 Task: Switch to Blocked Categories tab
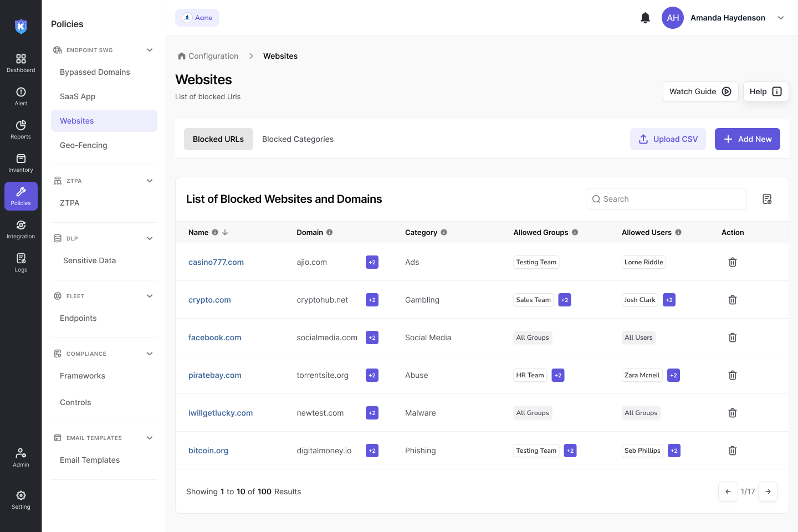coord(298,139)
